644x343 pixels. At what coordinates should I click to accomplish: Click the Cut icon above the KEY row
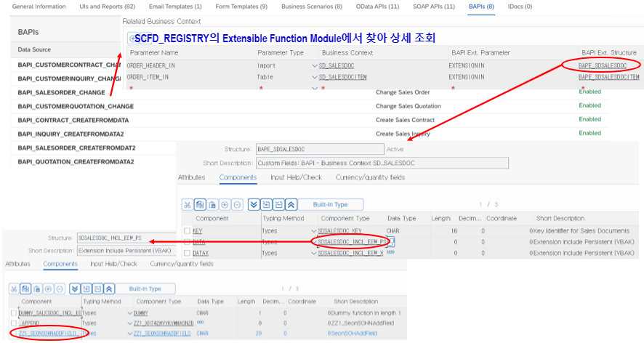(x=188, y=205)
